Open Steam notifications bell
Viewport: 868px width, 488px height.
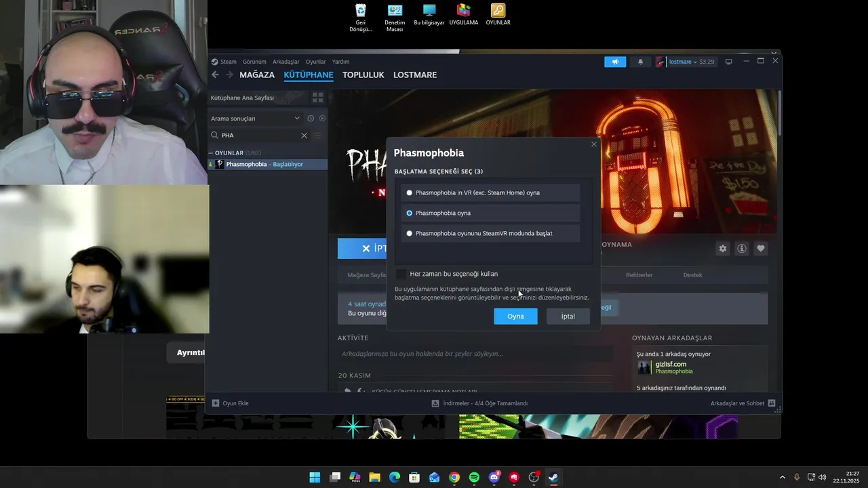click(x=640, y=62)
